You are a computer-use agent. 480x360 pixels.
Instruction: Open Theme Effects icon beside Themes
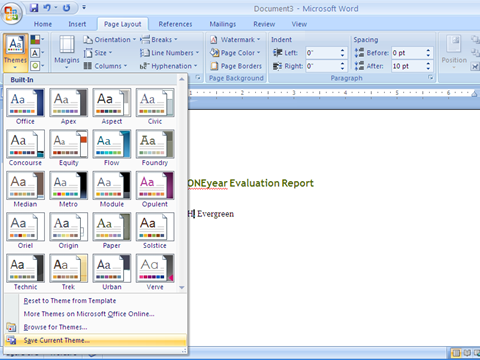pyautogui.click(x=35, y=66)
